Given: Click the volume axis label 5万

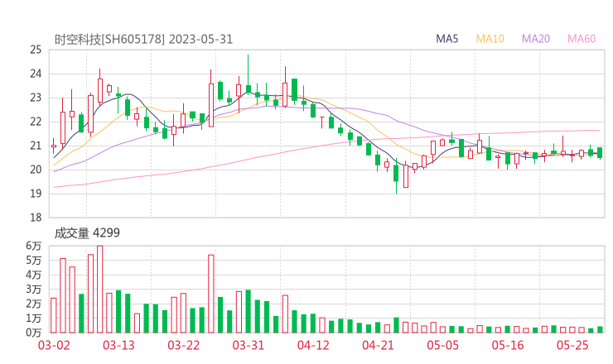Looking at the screenshot, I should [34, 260].
